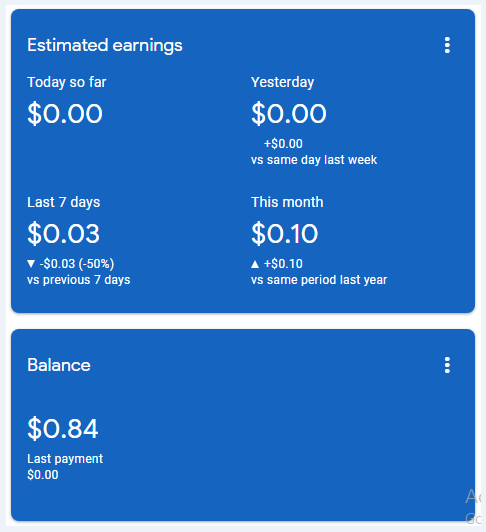This screenshot has height=532, width=486.
Task: Click the down triangle beside -$0.03 (-50%)
Action: click(31, 263)
